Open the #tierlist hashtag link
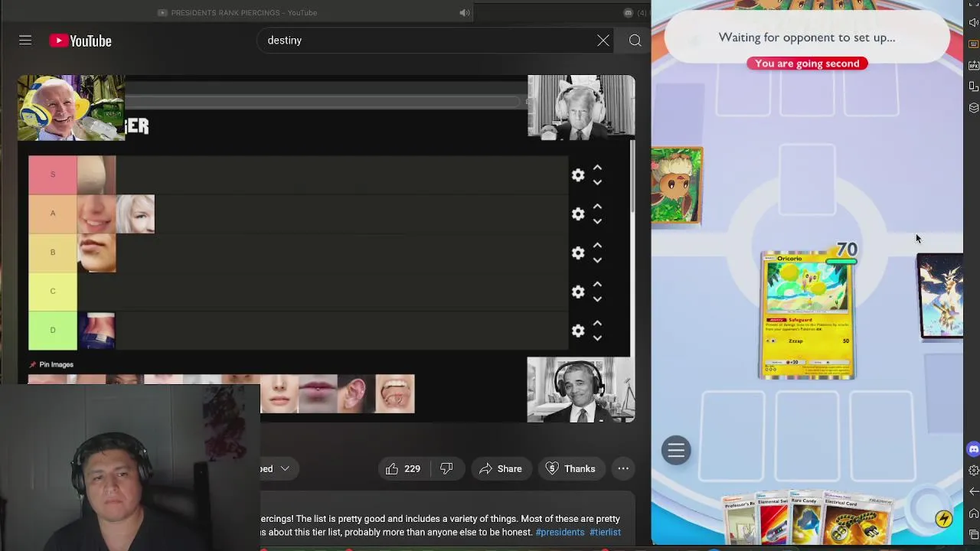980x551 pixels. point(605,532)
